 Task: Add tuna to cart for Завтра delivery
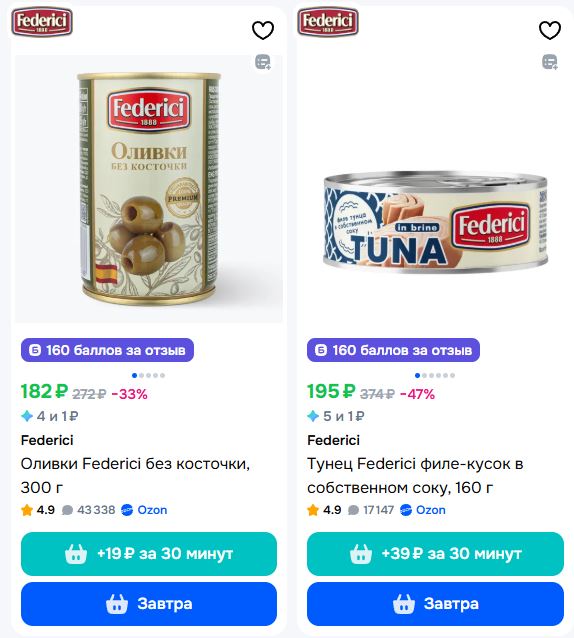click(x=435, y=604)
